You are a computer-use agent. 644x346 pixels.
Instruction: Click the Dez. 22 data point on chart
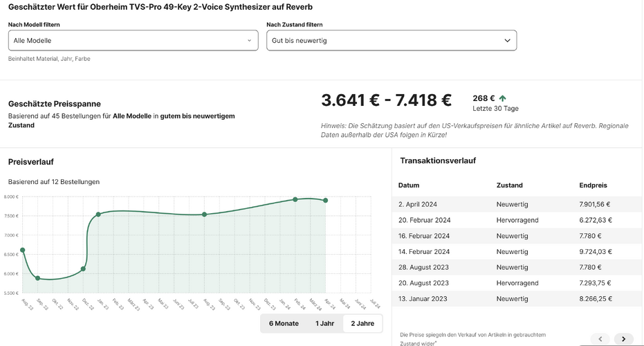83,268
